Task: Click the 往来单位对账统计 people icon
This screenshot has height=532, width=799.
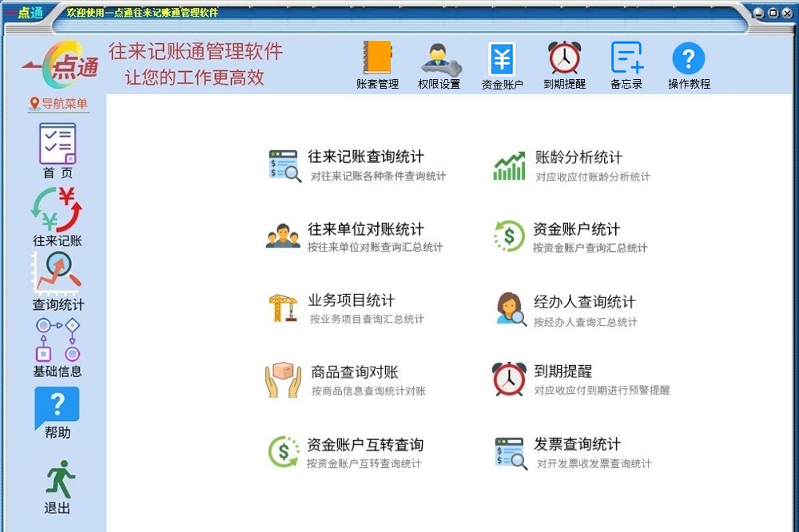Action: (x=284, y=236)
